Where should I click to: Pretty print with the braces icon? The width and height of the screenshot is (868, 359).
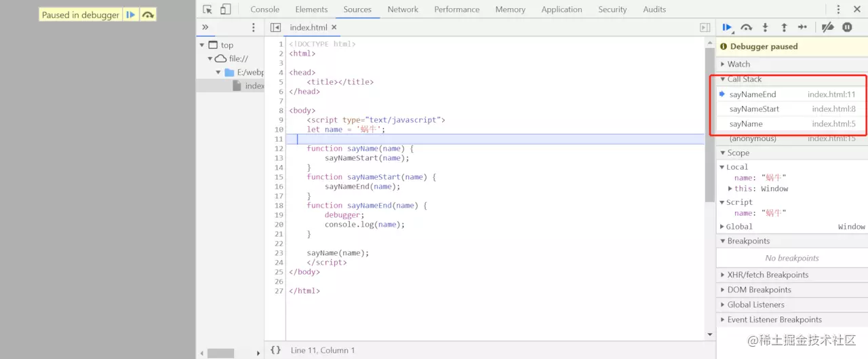(x=275, y=349)
